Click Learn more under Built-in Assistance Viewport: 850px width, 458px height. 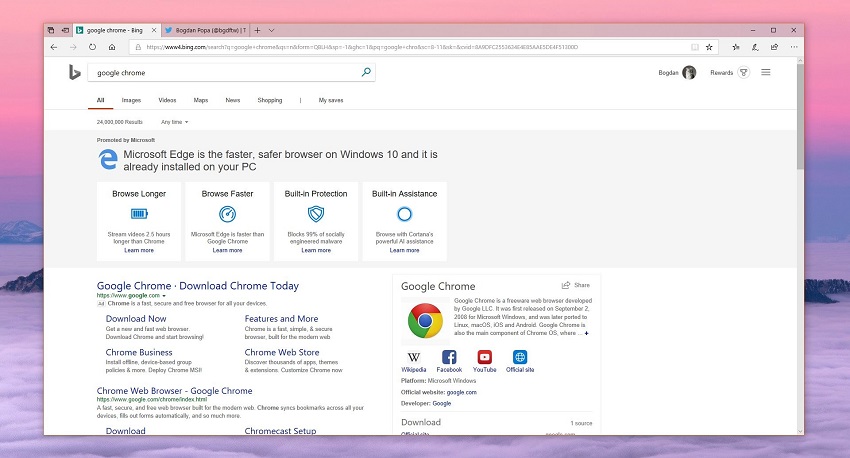click(x=404, y=250)
